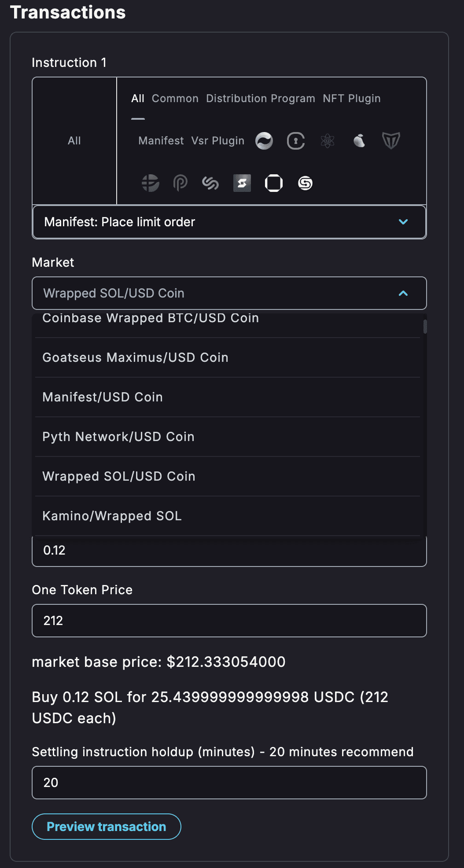Click the white rounded-square logo icon
464x868 pixels.
274,183
